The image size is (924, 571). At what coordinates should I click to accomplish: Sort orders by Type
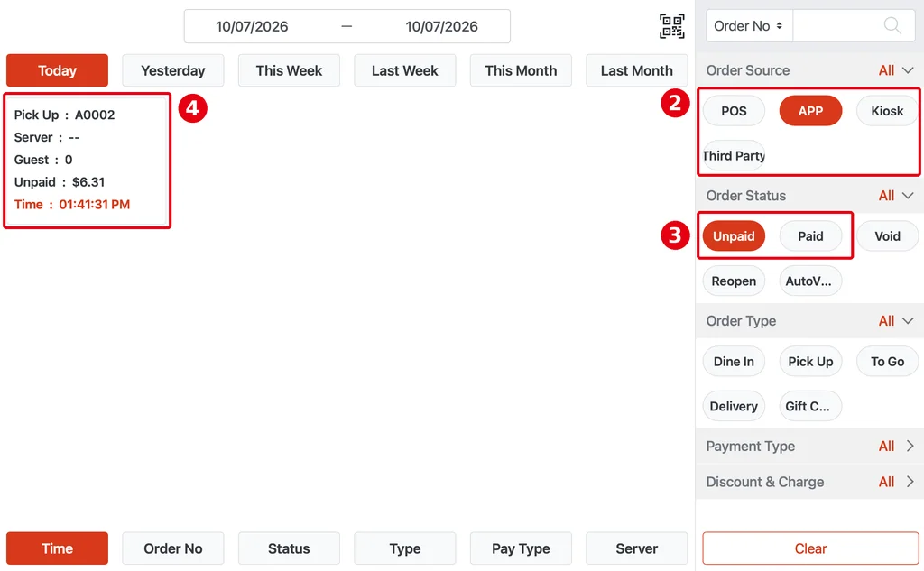tap(405, 548)
